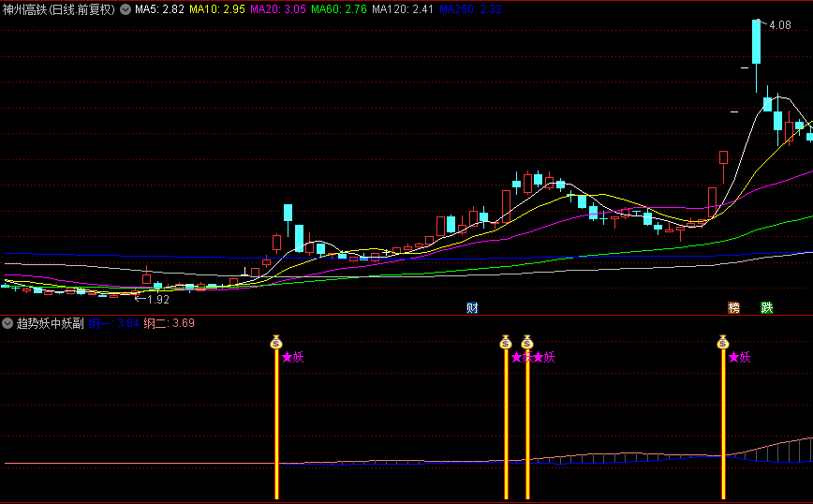813x504 pixels.
Task: Click the first money bag signal icon
Action: (x=276, y=342)
